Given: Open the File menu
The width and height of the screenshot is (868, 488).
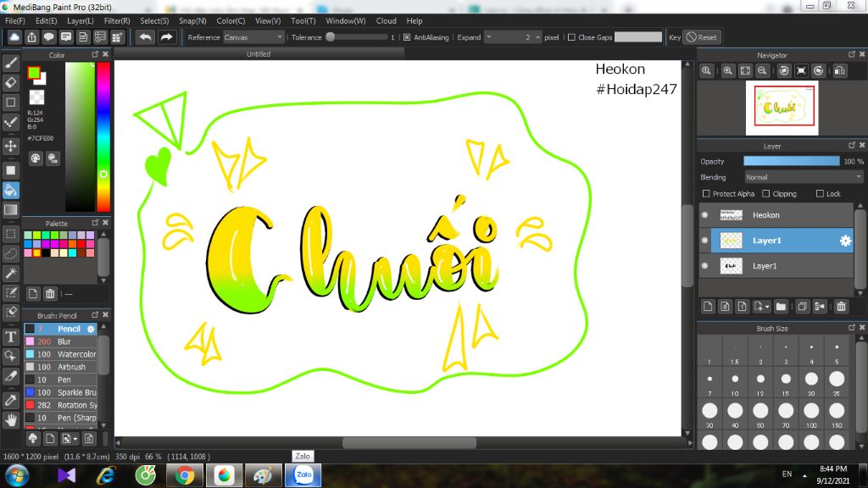Looking at the screenshot, I should (x=15, y=20).
